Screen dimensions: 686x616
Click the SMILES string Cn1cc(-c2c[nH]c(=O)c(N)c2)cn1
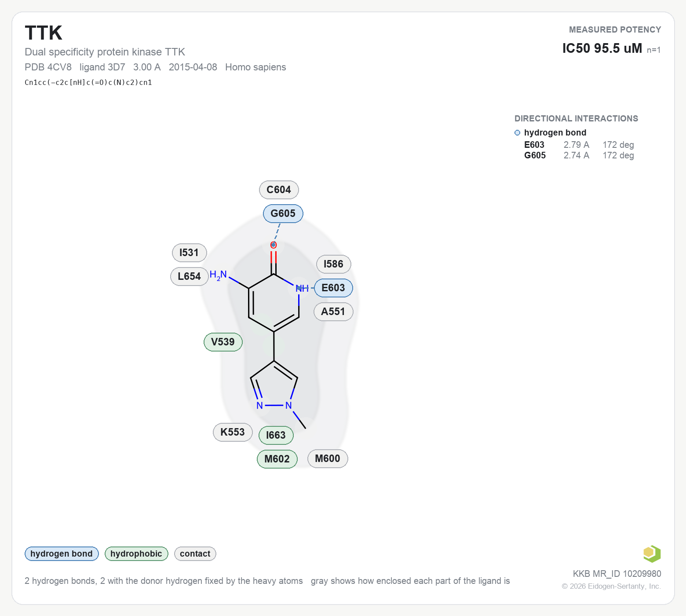point(88,82)
